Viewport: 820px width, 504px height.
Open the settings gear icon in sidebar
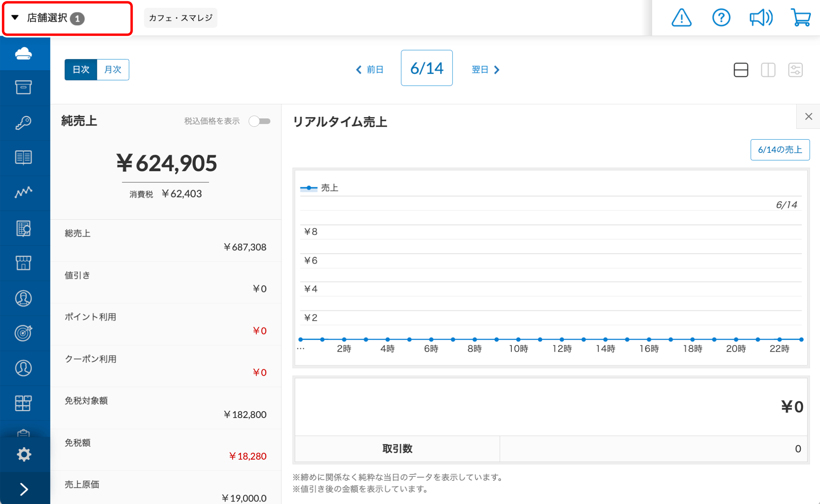pyautogui.click(x=24, y=454)
